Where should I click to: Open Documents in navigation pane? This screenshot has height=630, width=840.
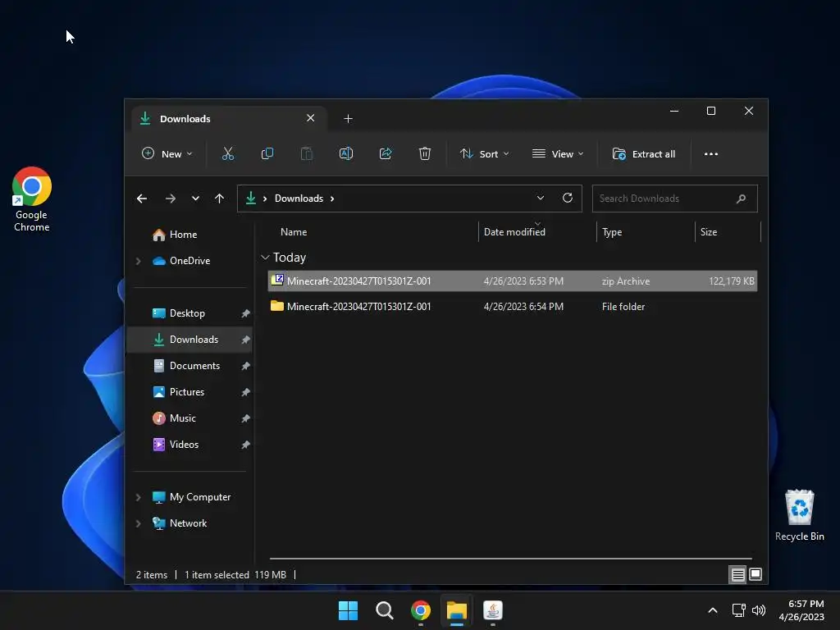tap(190, 366)
